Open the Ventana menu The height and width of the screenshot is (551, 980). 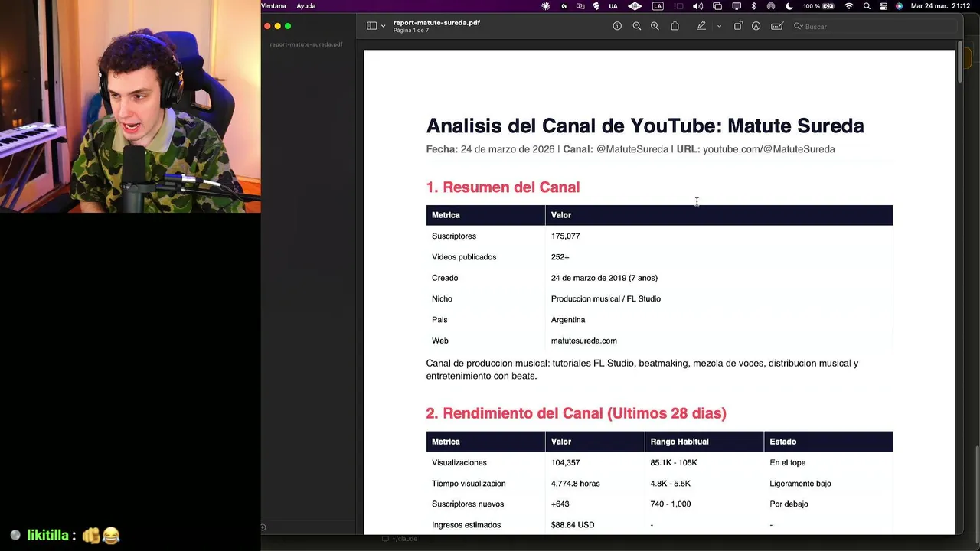tap(273, 6)
